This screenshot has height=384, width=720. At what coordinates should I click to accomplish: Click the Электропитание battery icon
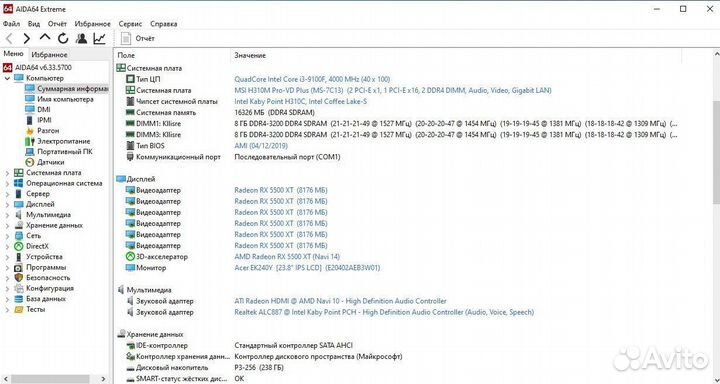(30, 141)
